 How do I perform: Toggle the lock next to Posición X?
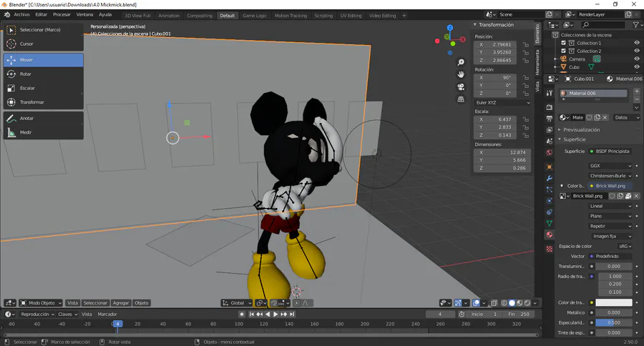click(x=526, y=44)
